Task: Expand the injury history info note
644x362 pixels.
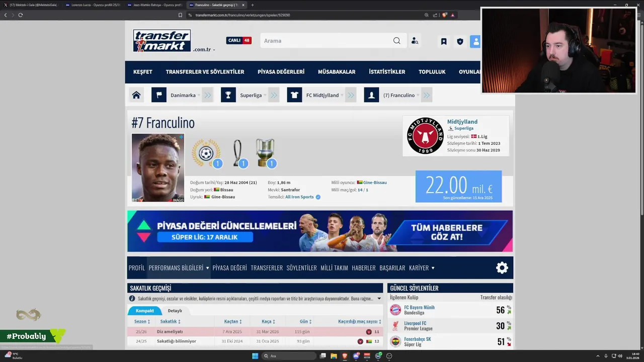Action: (x=379, y=299)
